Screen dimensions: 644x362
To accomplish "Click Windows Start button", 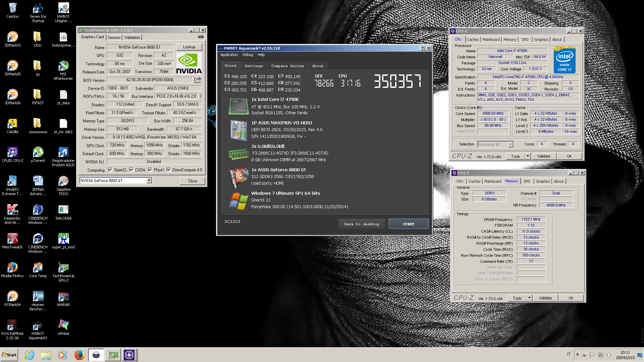I will 9,355.
